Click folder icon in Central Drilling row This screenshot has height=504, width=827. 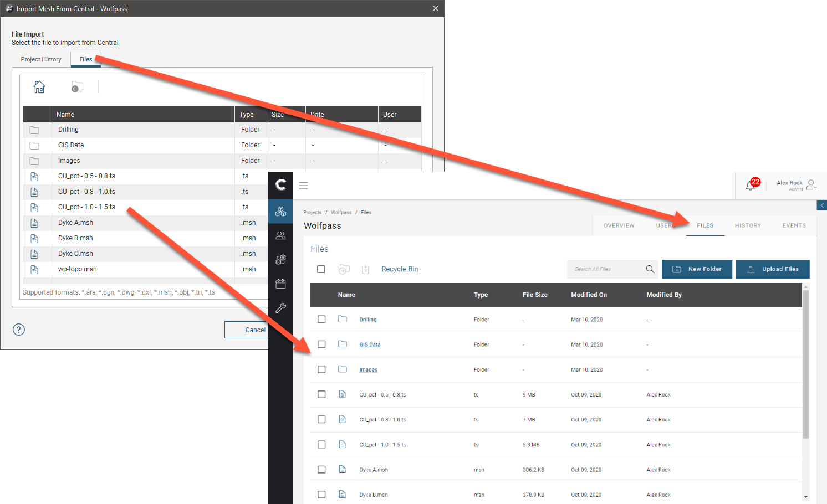[343, 319]
